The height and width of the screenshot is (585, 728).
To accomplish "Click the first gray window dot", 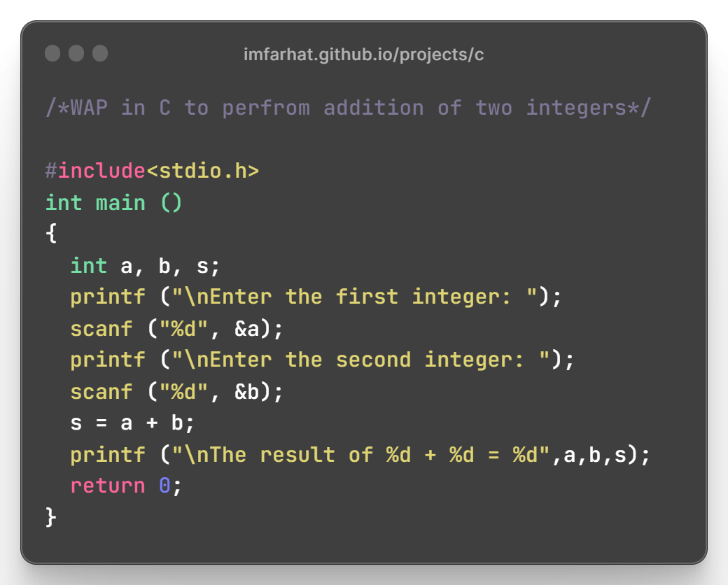I will coord(52,53).
